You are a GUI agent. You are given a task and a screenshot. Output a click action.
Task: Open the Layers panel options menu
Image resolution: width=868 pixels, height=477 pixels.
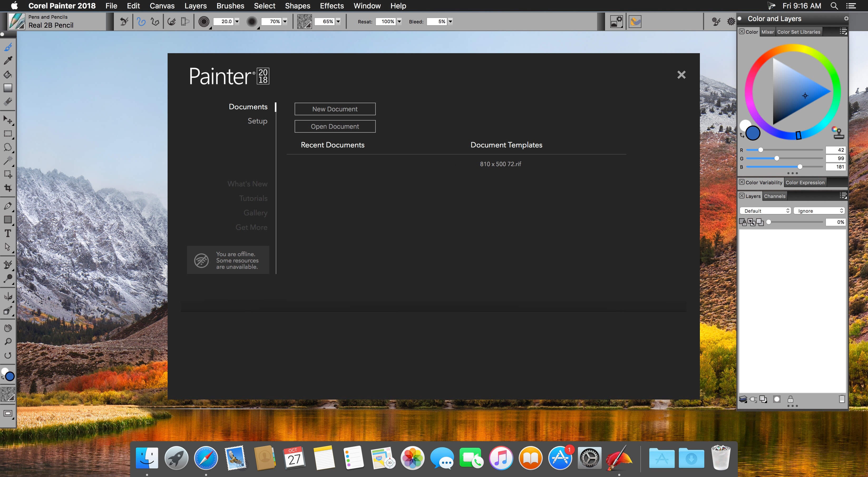coord(843,196)
